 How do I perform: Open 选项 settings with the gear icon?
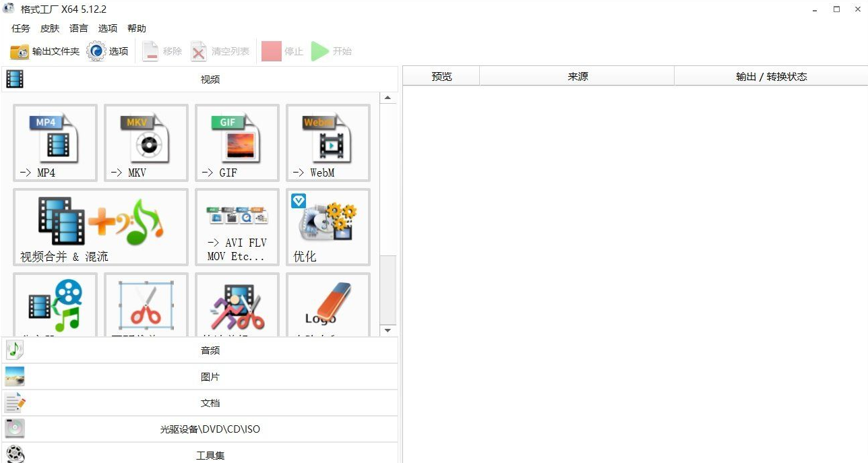pyautogui.click(x=106, y=51)
